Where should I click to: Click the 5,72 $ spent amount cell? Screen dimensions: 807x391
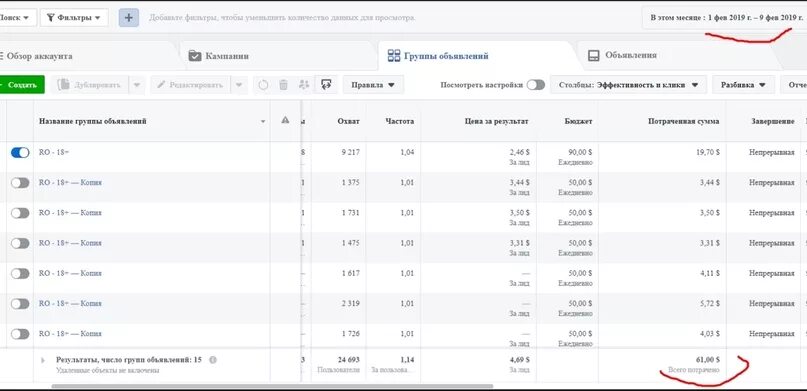(x=710, y=304)
